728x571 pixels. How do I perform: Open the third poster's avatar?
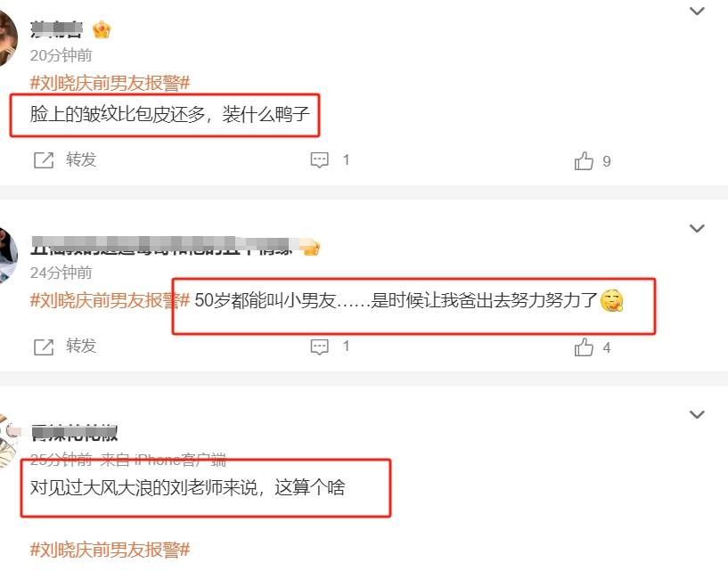click(9, 441)
